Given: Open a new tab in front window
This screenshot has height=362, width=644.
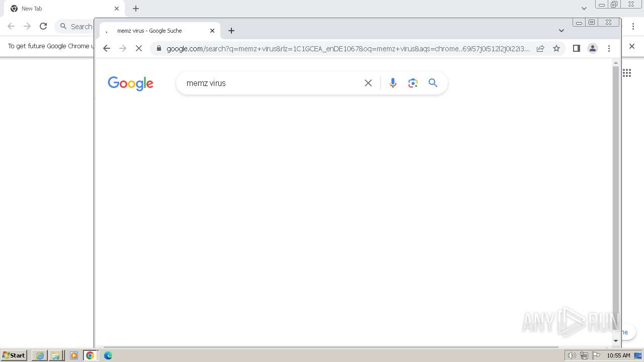Looking at the screenshot, I should tap(231, 31).
